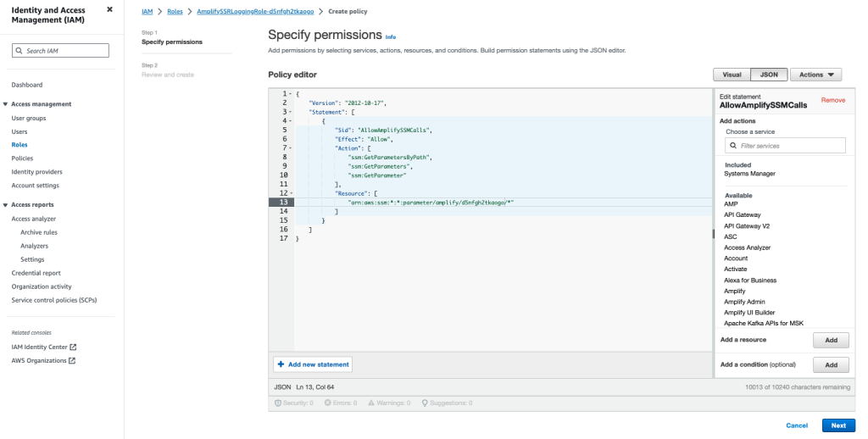Switch to the Visual editor tab

(732, 75)
